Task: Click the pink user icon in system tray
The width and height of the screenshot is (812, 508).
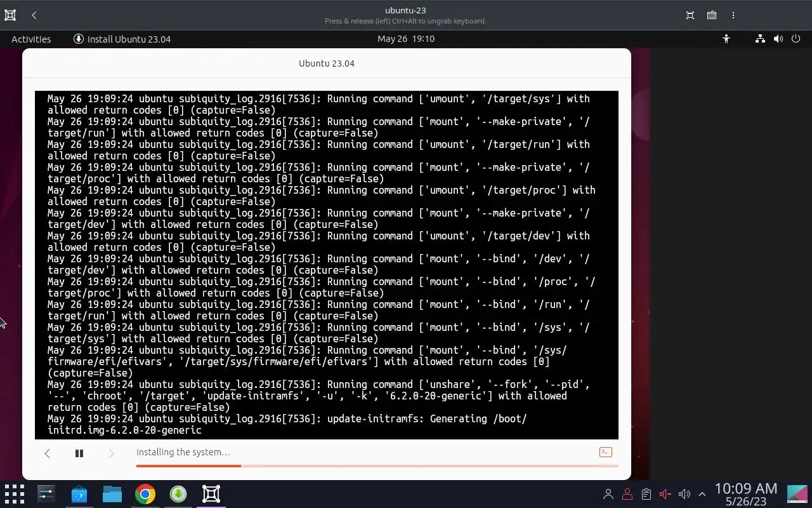Action: click(x=627, y=494)
